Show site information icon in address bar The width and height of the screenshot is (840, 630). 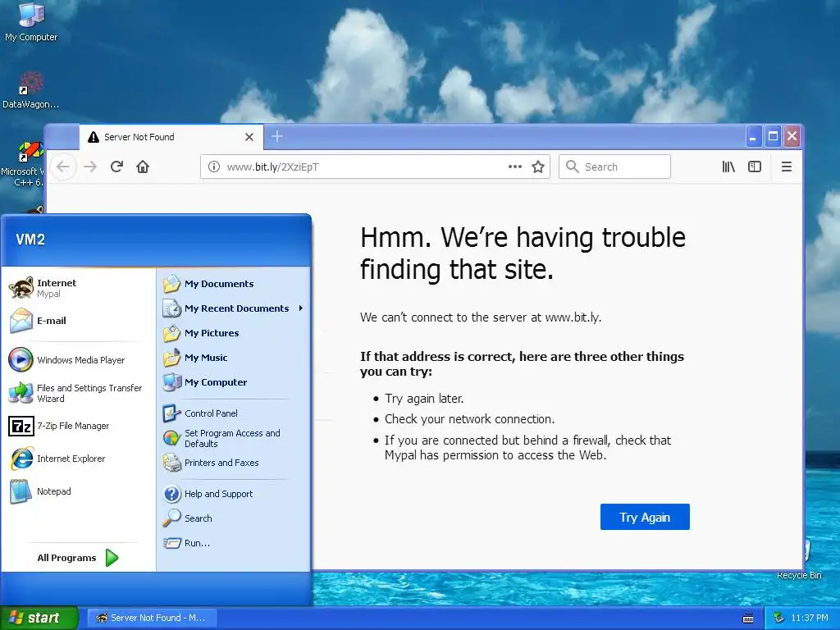(x=214, y=167)
